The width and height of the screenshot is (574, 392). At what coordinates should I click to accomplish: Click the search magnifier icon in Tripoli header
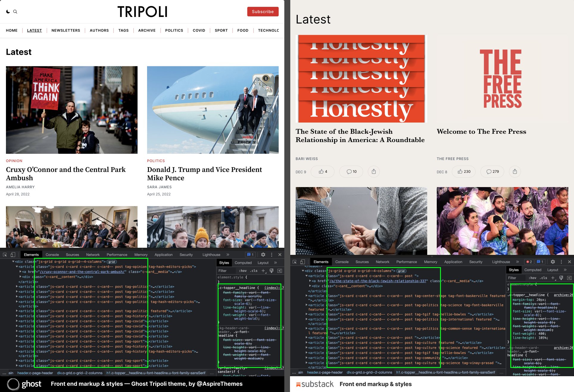tap(15, 12)
